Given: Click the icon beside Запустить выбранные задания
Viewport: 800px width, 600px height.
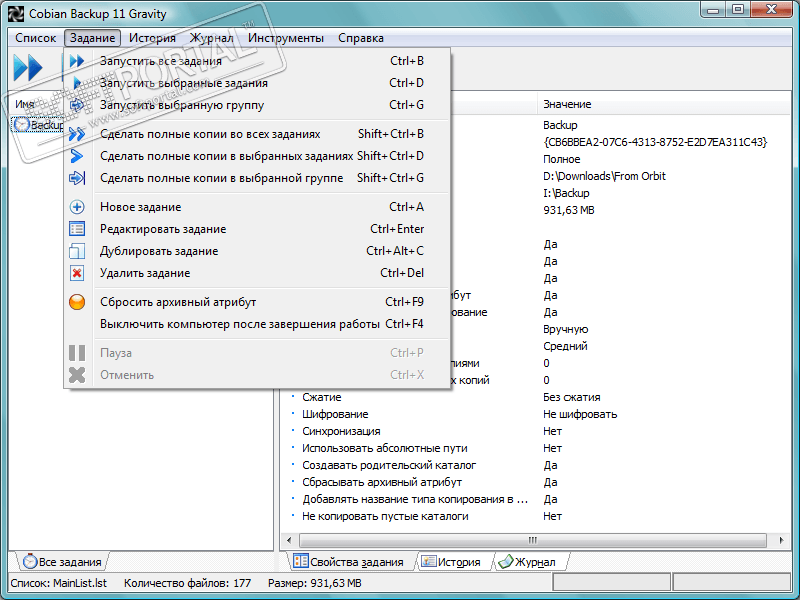Looking at the screenshot, I should 77,83.
